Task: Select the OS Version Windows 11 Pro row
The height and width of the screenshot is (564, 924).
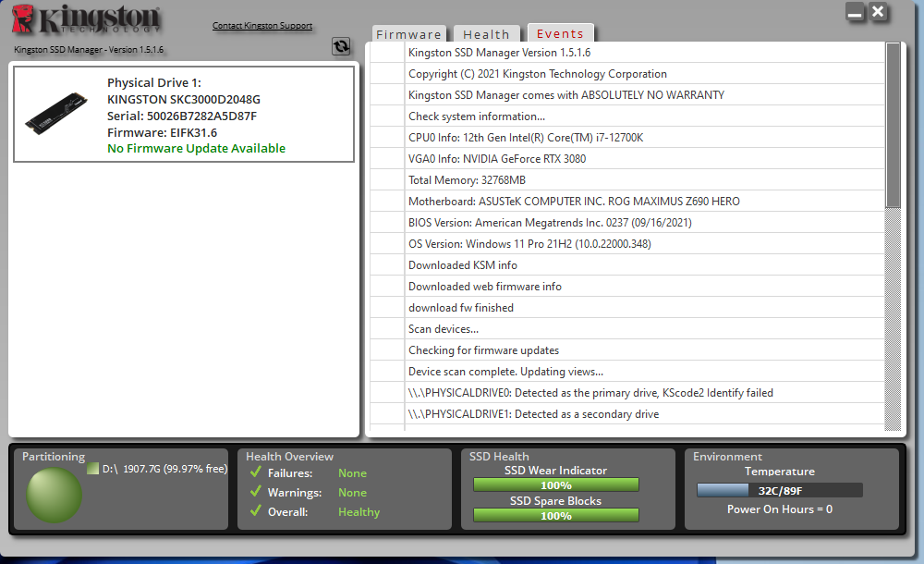Action: 627,244
